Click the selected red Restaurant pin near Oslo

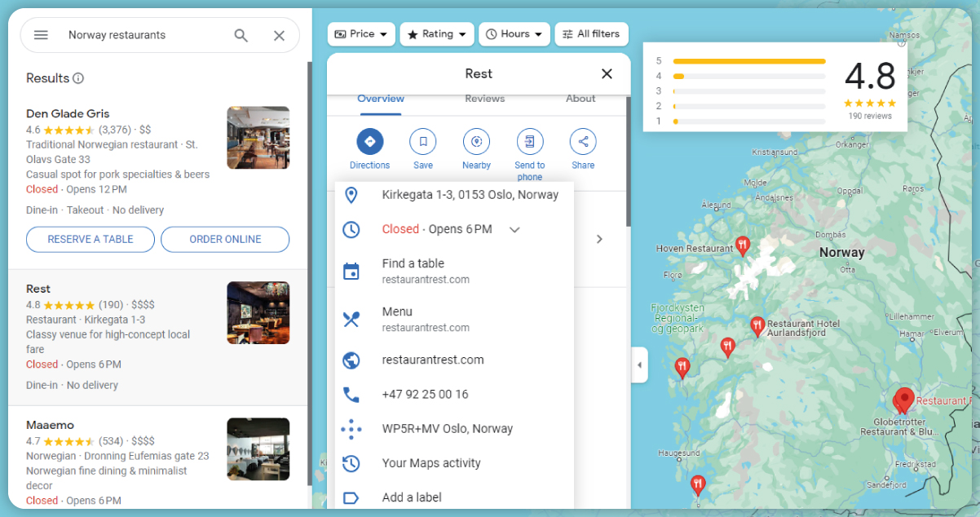904,400
